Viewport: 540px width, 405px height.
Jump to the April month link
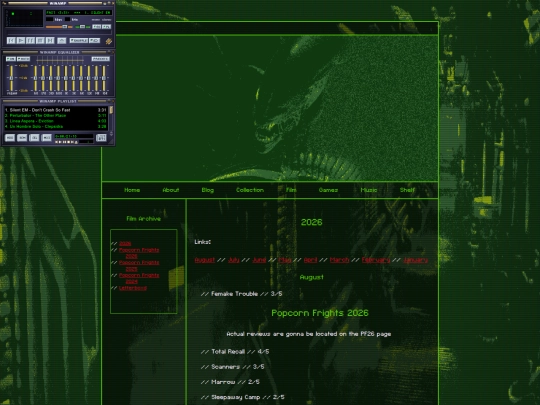[310, 260]
